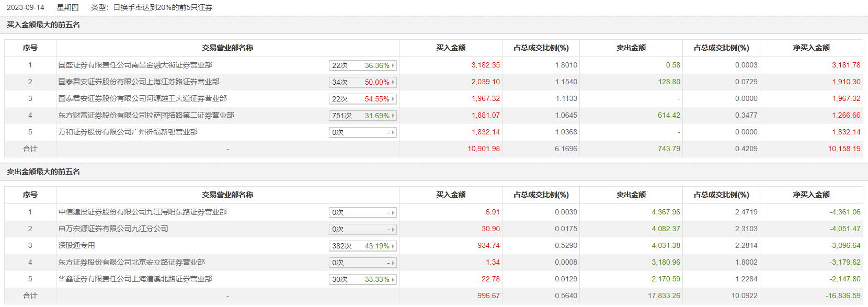The height and width of the screenshot is (307, 868).
Task: Click 中信建投九江浔阳东路证券营业部 link
Action: coord(142,212)
